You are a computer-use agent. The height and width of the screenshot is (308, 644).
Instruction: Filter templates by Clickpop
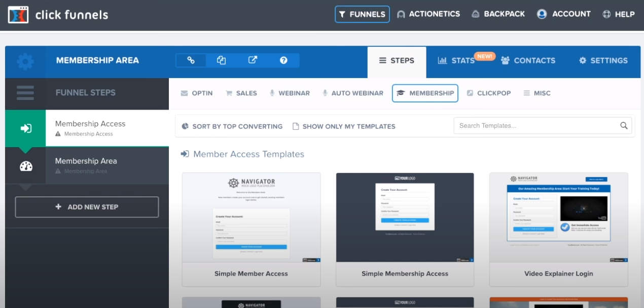pyautogui.click(x=488, y=93)
